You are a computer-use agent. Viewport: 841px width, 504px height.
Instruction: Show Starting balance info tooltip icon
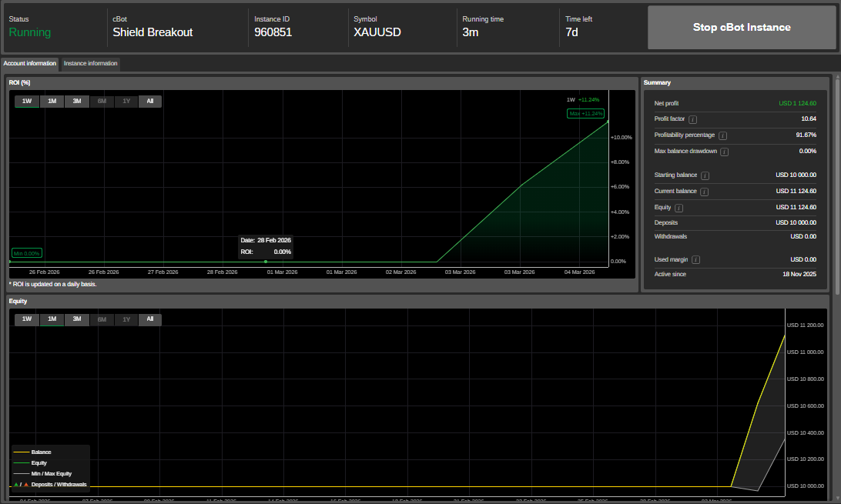(705, 175)
